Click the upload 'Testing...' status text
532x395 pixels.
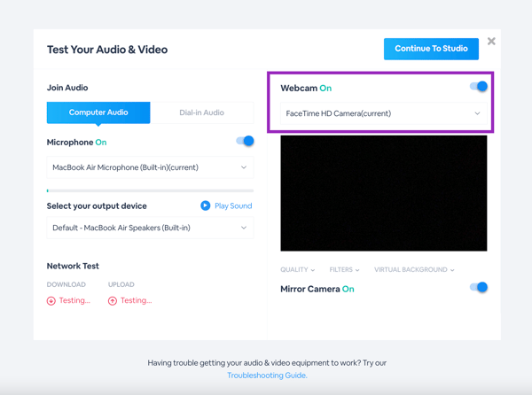pyautogui.click(x=136, y=300)
